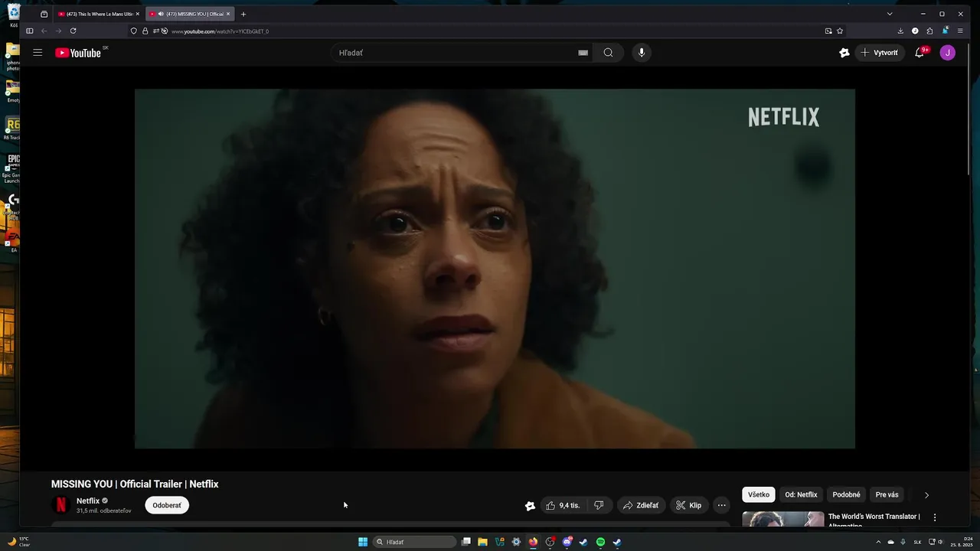
Task: Toggle the browser sidebar
Action: 30,31
